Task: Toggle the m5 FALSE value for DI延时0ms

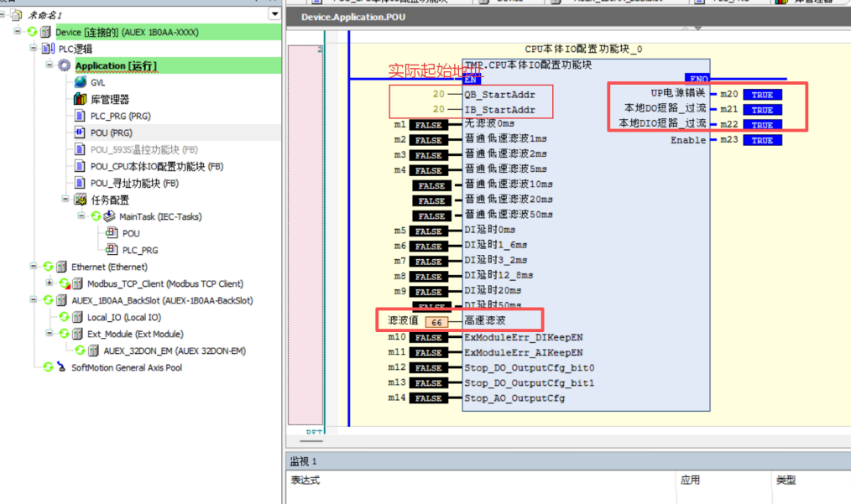Action: click(x=429, y=231)
